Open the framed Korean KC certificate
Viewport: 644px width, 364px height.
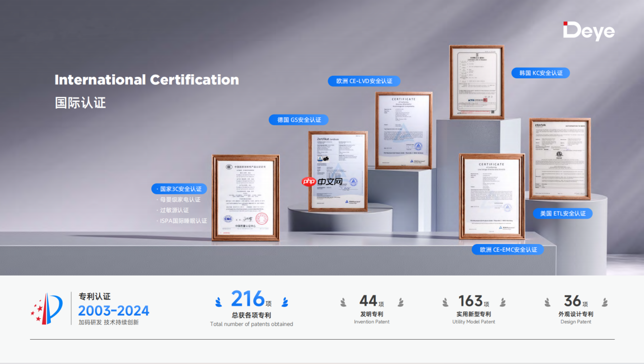pyautogui.click(x=476, y=81)
